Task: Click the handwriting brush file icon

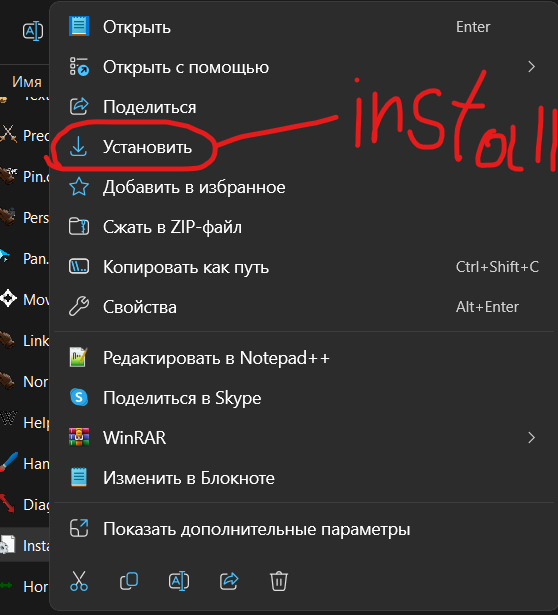Action: coord(9,462)
